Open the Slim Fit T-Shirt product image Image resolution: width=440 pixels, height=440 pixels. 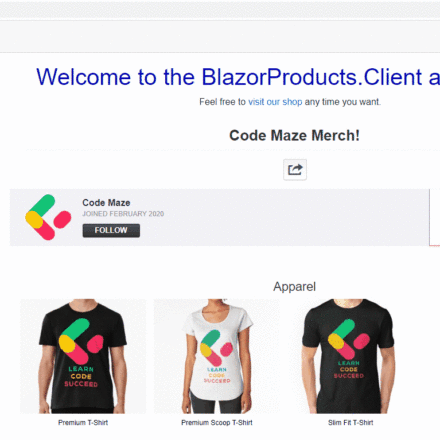pos(349,356)
